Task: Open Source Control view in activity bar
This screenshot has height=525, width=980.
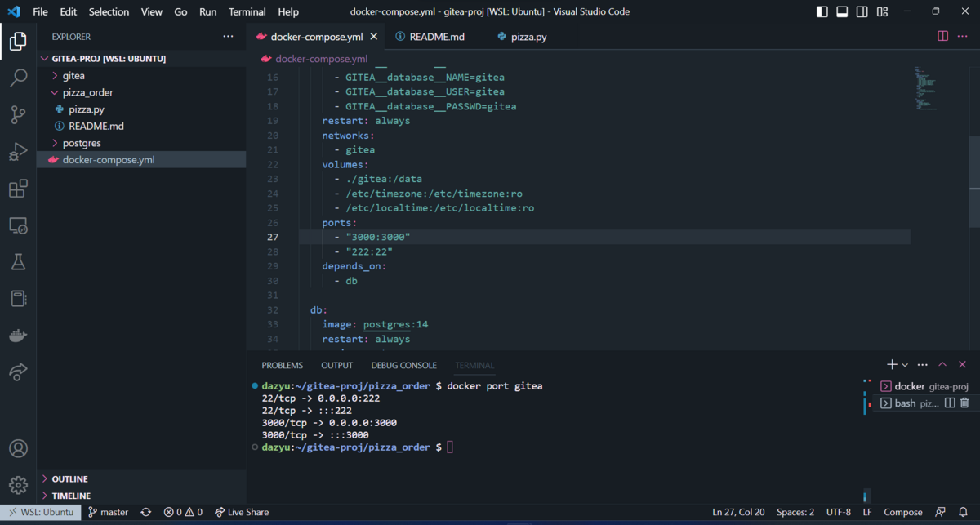Action: click(x=18, y=115)
